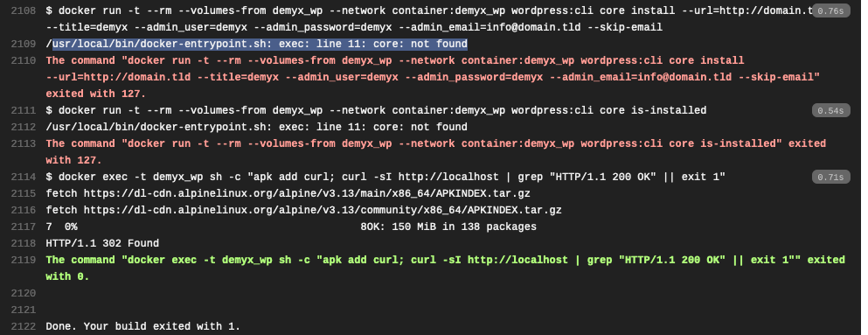This screenshot has height=335, width=868.
Task: Click line number 2111
Action: point(24,110)
